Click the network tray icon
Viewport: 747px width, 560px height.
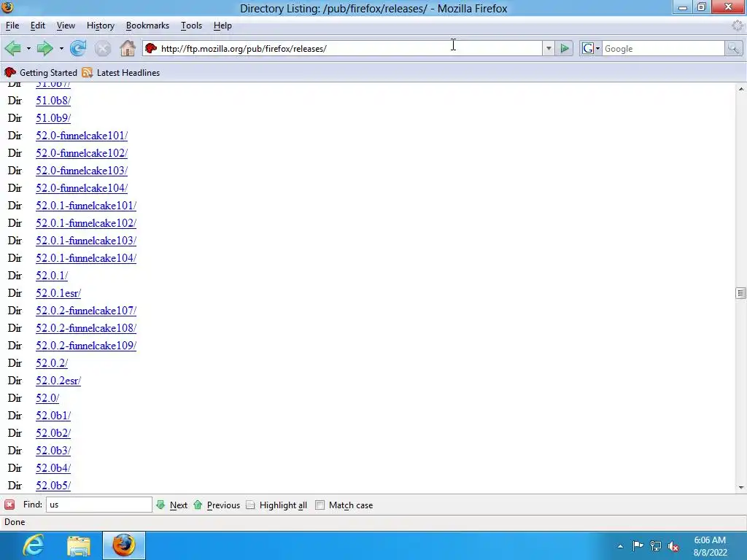click(x=656, y=546)
